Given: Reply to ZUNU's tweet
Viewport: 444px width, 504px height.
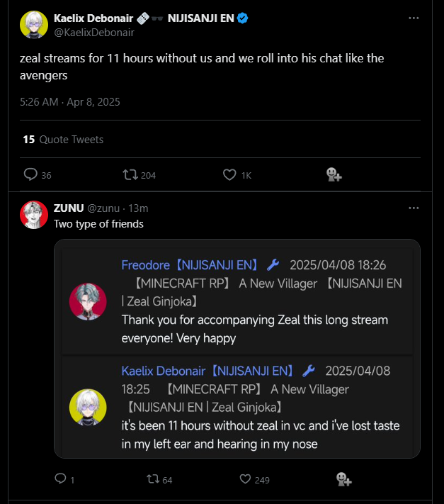Looking at the screenshot, I should point(60,479).
